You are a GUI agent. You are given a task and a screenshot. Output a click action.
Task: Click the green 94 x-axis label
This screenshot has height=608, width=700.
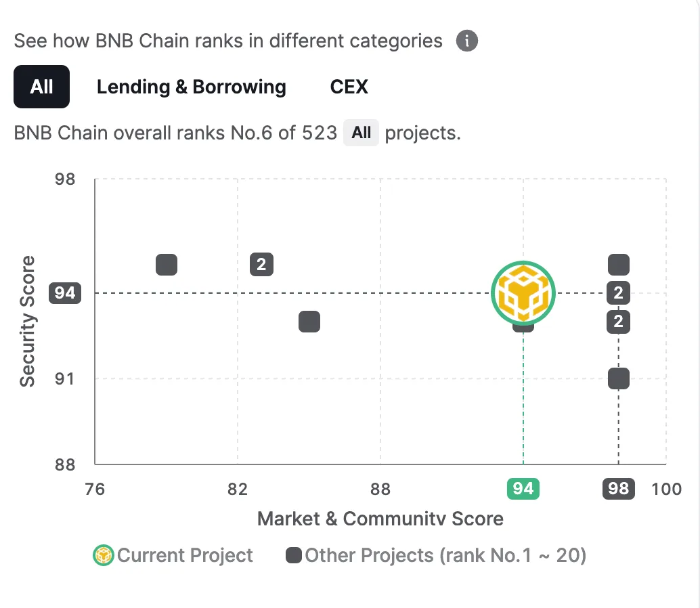[523, 489]
